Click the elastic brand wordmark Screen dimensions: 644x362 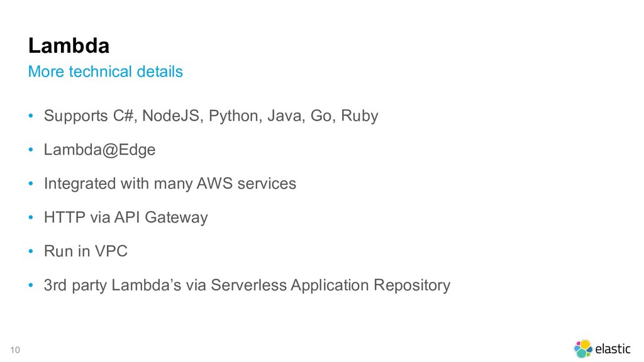(x=613, y=349)
